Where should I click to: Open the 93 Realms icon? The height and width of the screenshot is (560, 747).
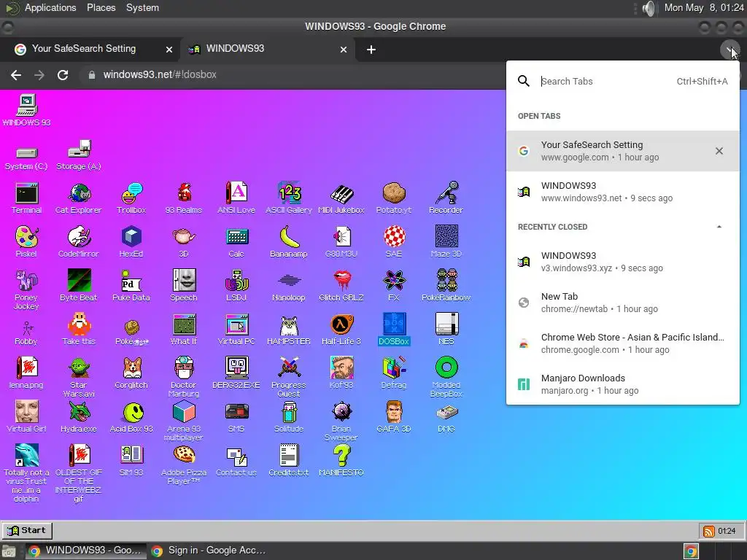pos(183,198)
